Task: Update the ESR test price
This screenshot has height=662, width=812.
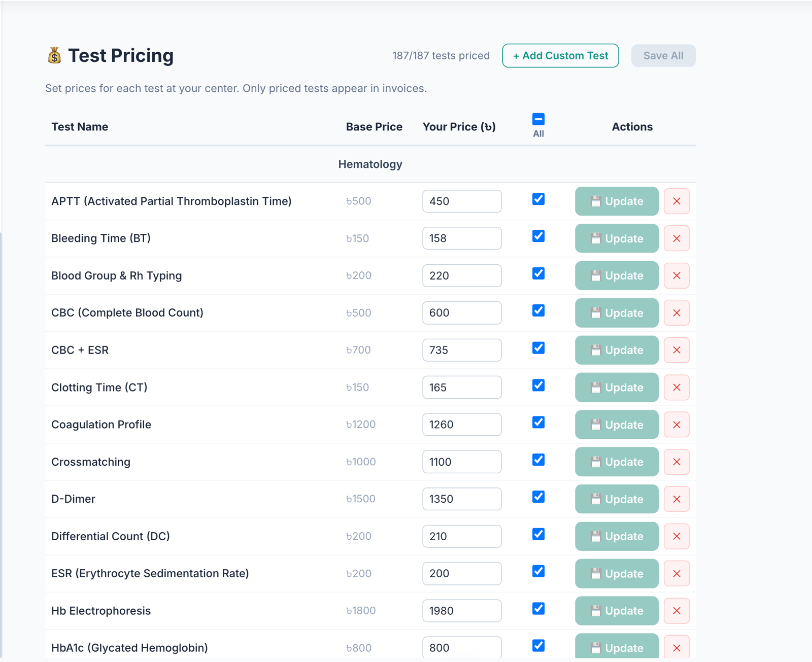Action: click(x=617, y=574)
